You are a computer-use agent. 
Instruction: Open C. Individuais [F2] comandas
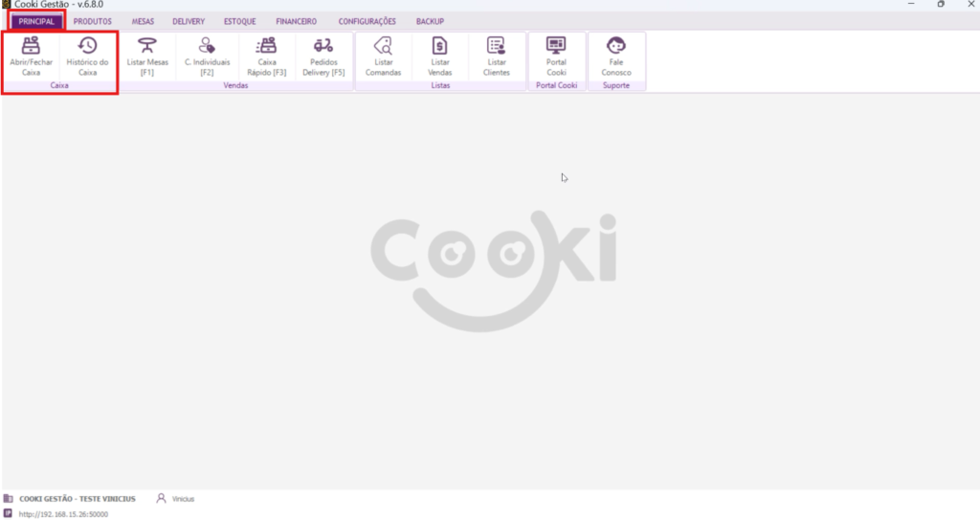(x=207, y=56)
